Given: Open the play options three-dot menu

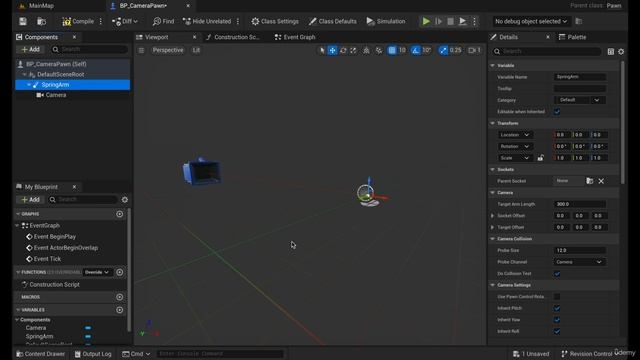Looking at the screenshot, I should (x=474, y=21).
